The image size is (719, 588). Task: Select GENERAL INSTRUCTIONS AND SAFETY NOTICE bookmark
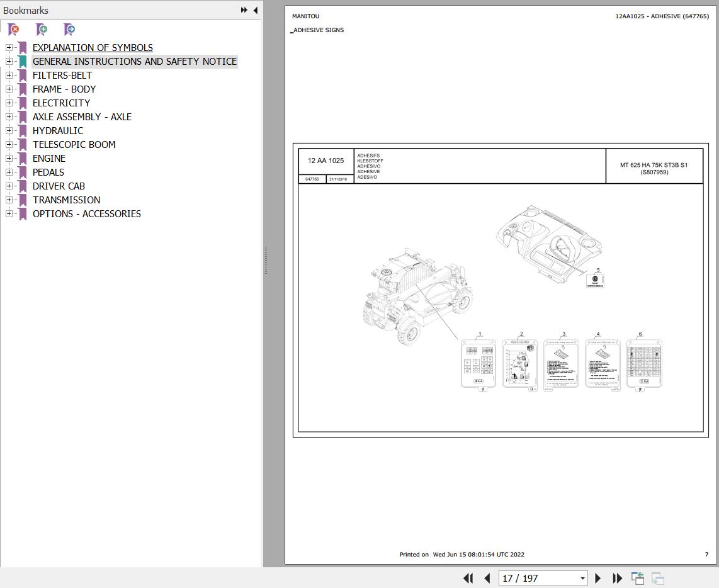pyautogui.click(x=134, y=62)
